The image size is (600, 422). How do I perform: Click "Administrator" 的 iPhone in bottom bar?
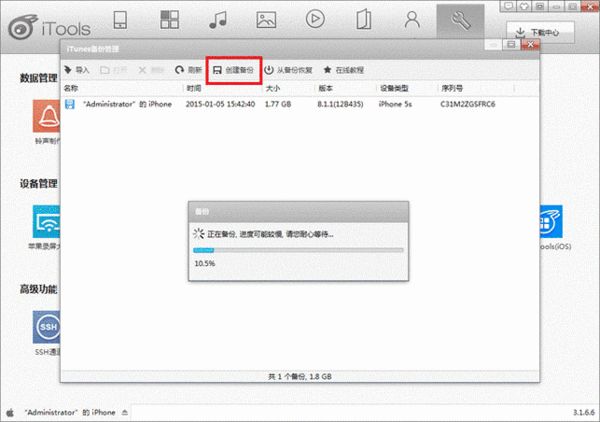[70, 412]
